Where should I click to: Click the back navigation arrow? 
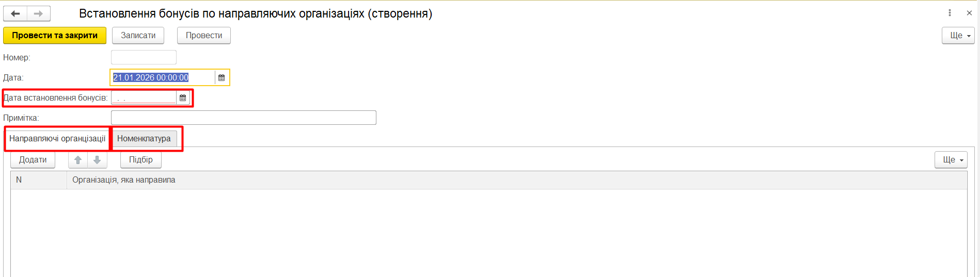(x=15, y=13)
